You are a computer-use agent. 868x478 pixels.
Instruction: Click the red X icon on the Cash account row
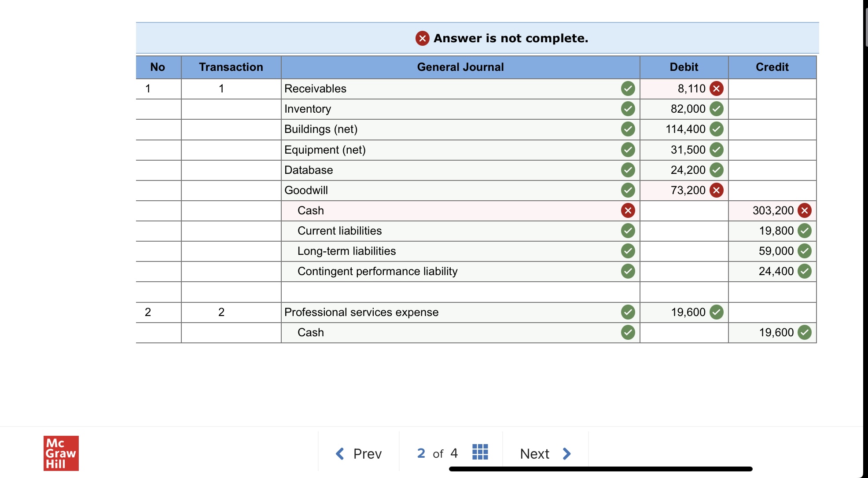coord(628,211)
